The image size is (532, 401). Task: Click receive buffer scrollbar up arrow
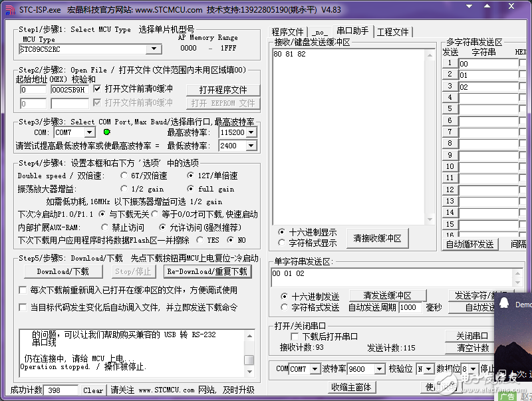430,55
